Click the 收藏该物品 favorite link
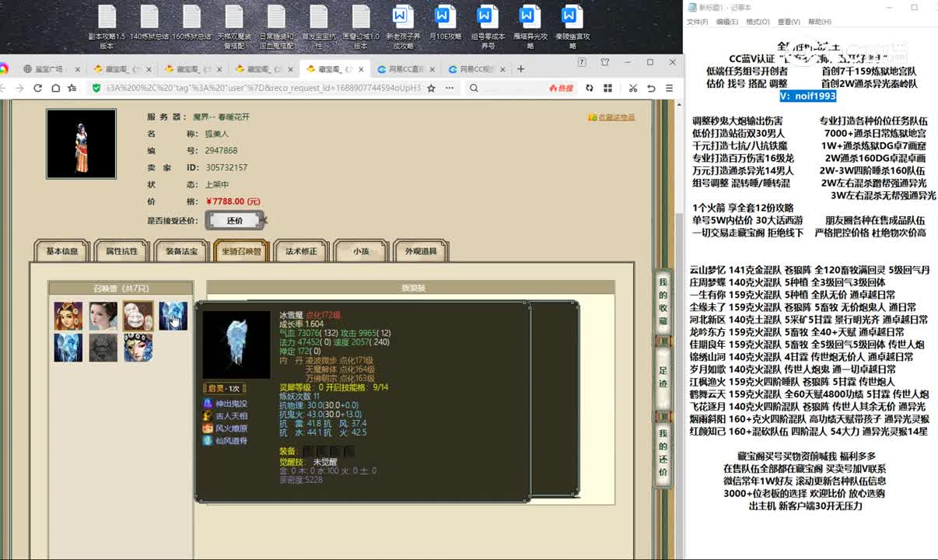938x560 pixels. (x=611, y=117)
